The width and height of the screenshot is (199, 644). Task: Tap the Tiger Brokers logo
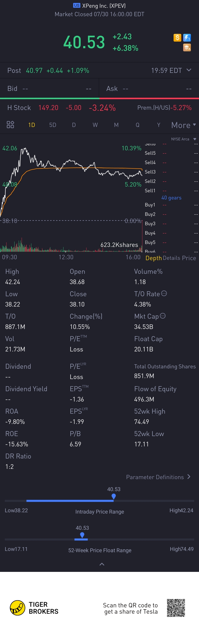pyautogui.click(x=34, y=608)
